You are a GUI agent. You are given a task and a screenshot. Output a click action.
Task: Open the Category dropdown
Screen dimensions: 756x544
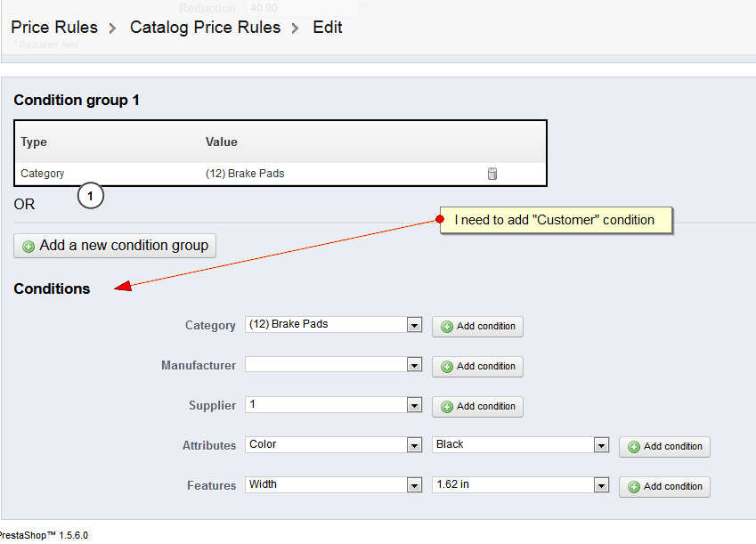414,325
